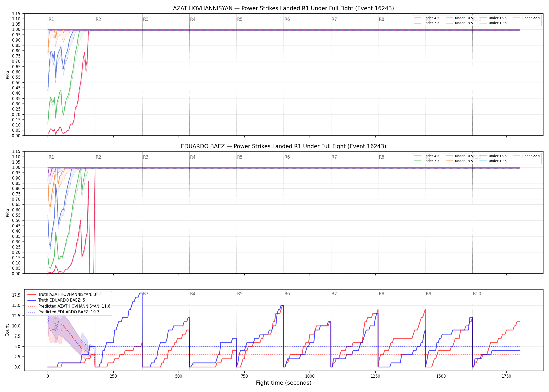This screenshot has height=392, width=549.
Task: Click the R10 marker in the Count chart
Action: click(x=477, y=294)
